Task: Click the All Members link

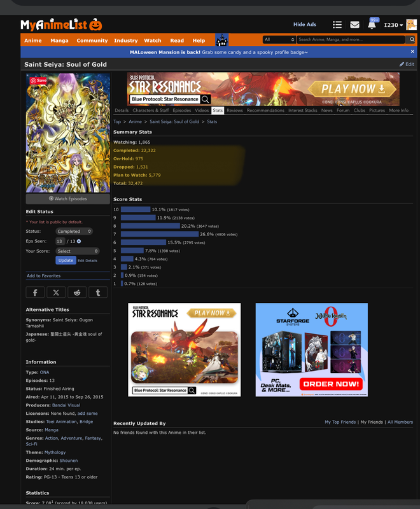Action: 400,422
